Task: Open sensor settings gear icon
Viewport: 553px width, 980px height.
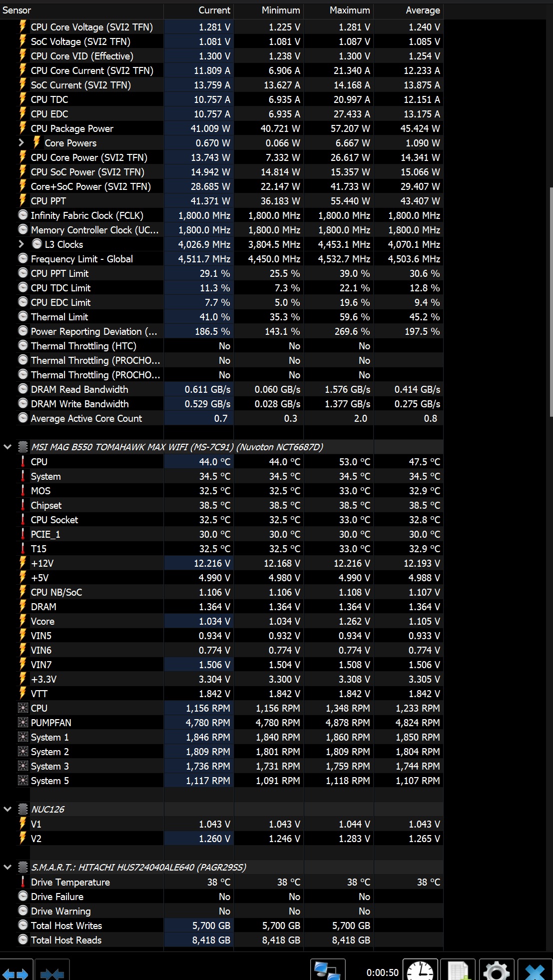Action: (496, 971)
